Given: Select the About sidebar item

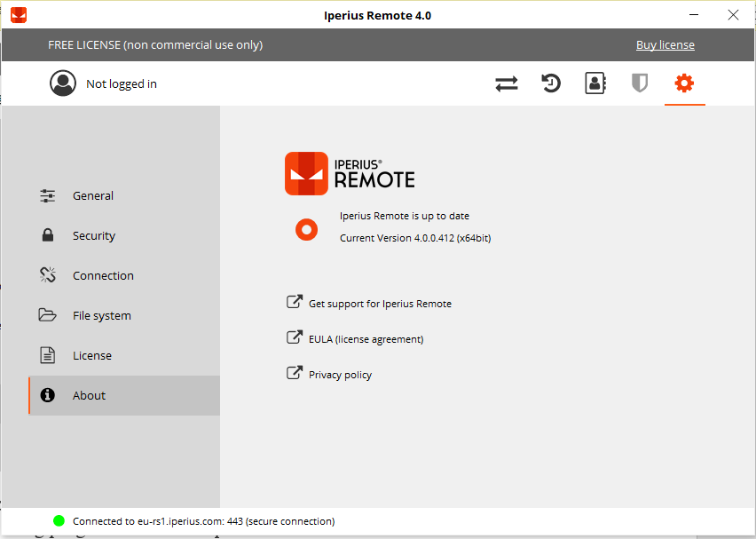Looking at the screenshot, I should tap(89, 396).
